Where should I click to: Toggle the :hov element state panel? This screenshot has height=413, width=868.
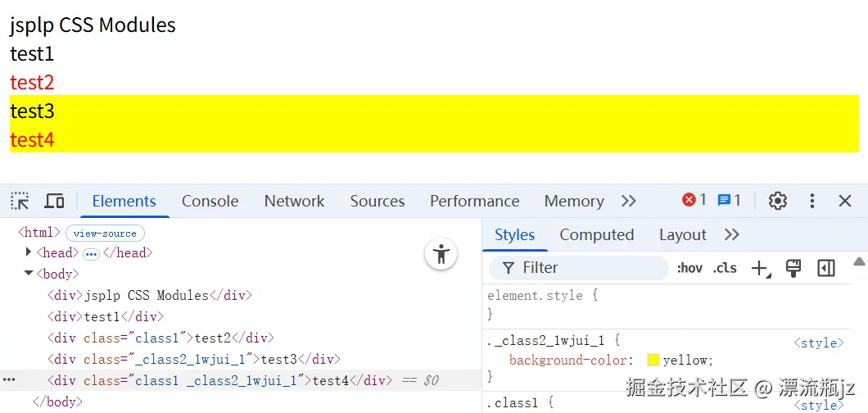689,268
